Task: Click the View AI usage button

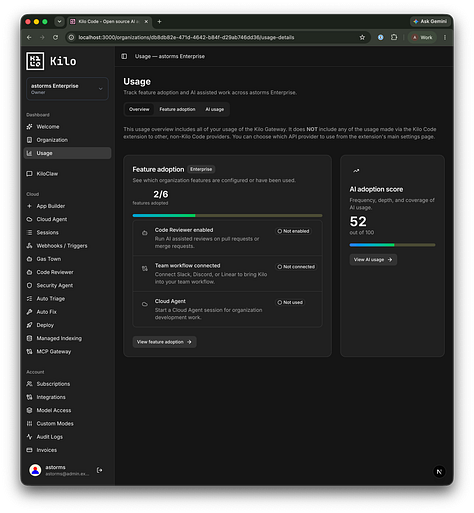Action: coord(373,260)
